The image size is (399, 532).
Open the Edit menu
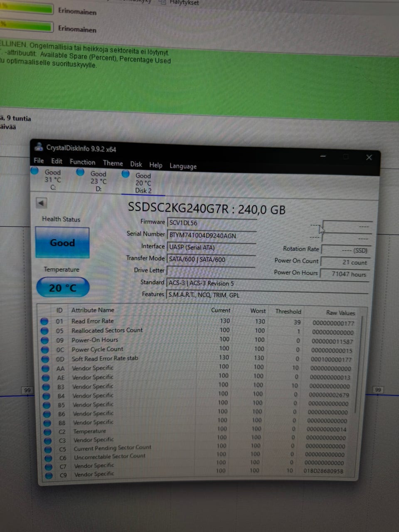(57, 161)
